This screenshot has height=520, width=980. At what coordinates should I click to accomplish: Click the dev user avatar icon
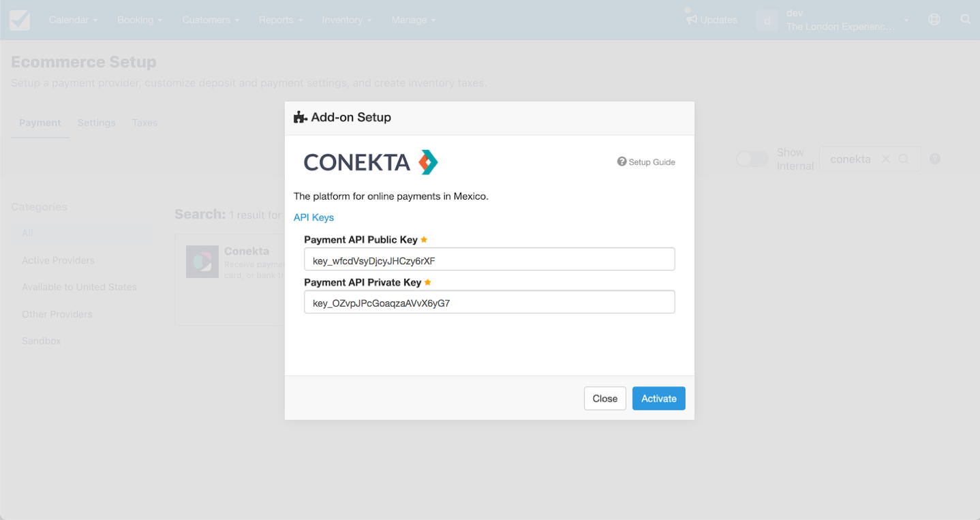767,20
